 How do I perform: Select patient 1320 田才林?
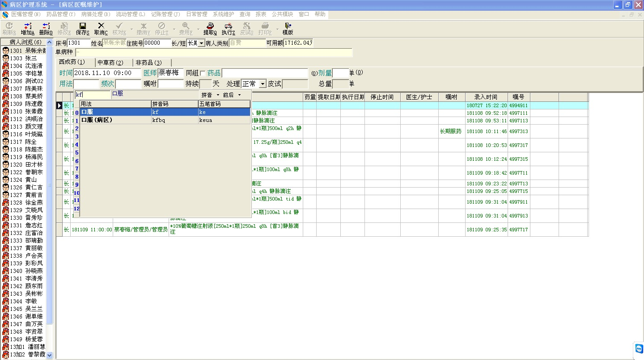24,164
